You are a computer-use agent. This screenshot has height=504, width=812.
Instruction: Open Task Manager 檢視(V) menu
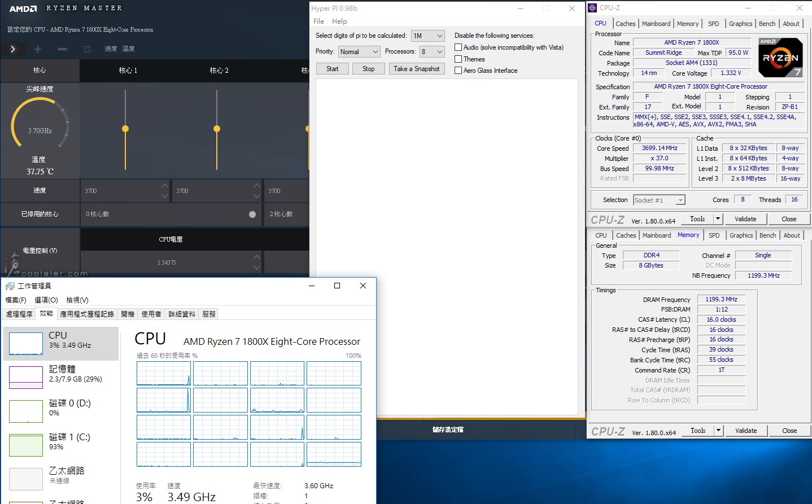coord(77,300)
